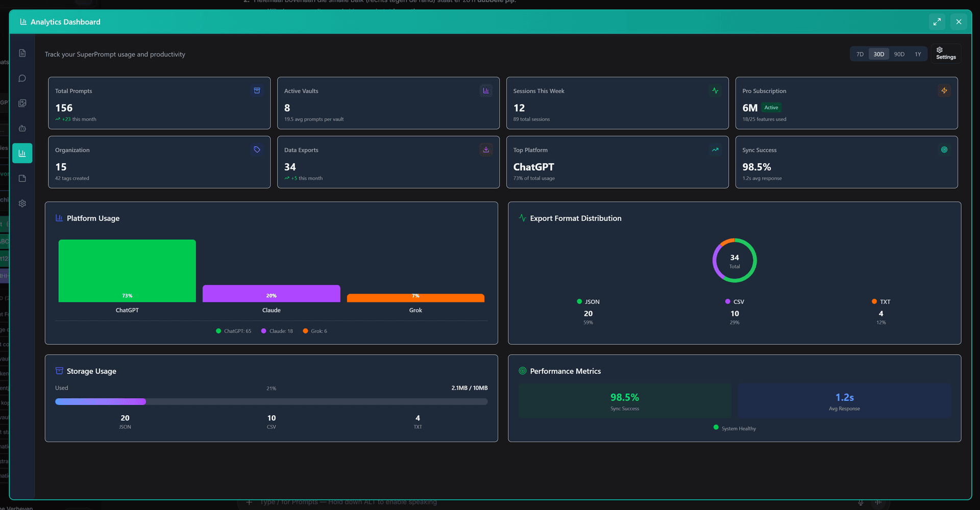
Task: Click the archive icon on the Total Prompts card
Action: [257, 90]
